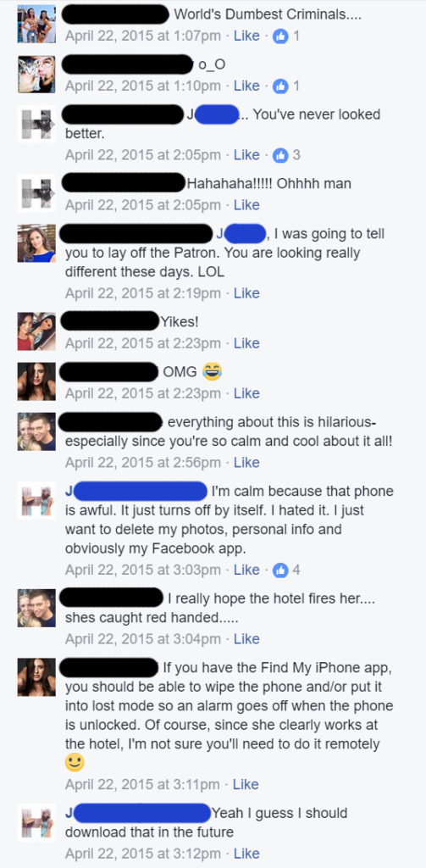Open the profile picture beside the World's Dumbest Criminals comment
Screen dimensions: 426x868
pos(36,24)
